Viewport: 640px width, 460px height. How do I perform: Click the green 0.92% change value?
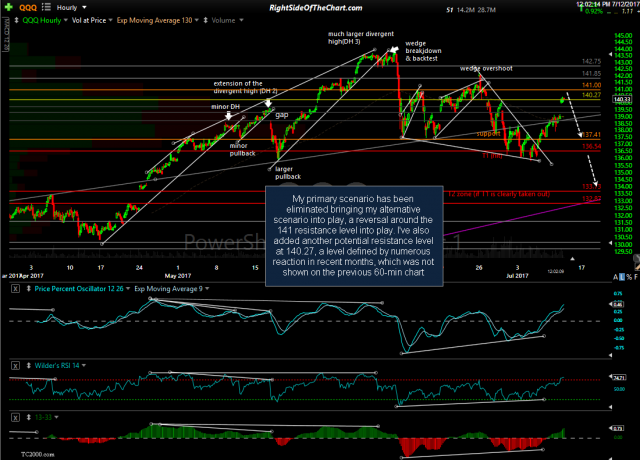tap(593, 11)
